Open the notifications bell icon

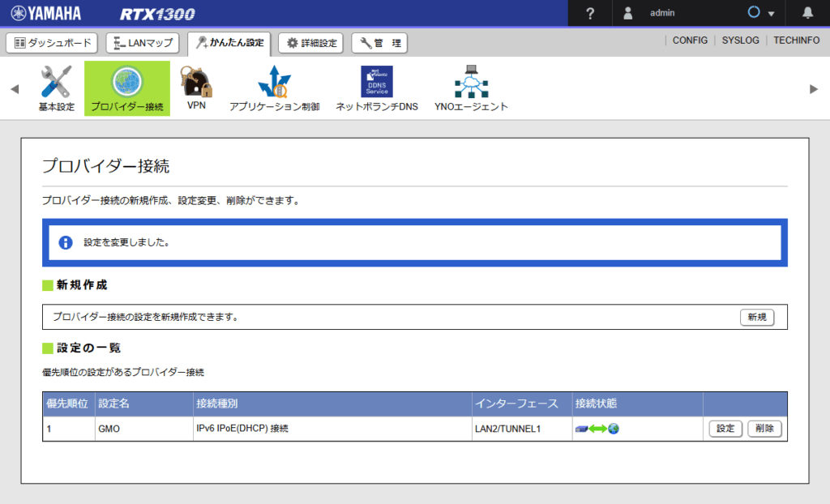[807, 13]
